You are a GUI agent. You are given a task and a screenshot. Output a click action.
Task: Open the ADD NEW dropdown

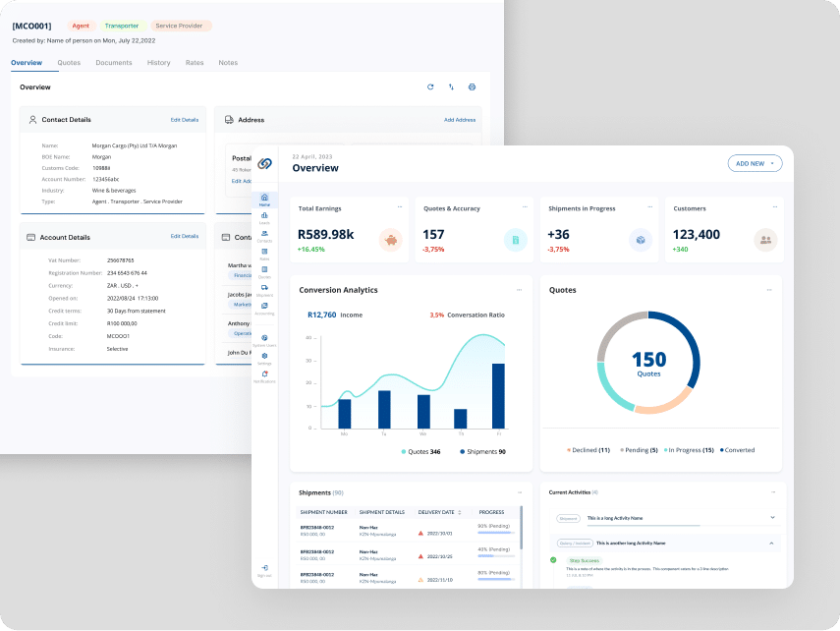point(755,163)
